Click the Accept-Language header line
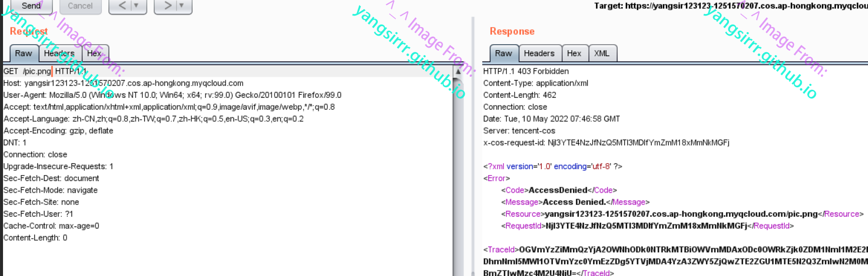Viewport: 868px width, 276px height. pyautogui.click(x=154, y=119)
